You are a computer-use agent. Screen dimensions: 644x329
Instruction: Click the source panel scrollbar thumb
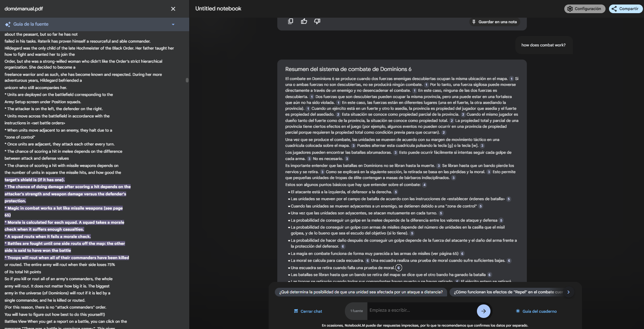pyautogui.click(x=187, y=80)
